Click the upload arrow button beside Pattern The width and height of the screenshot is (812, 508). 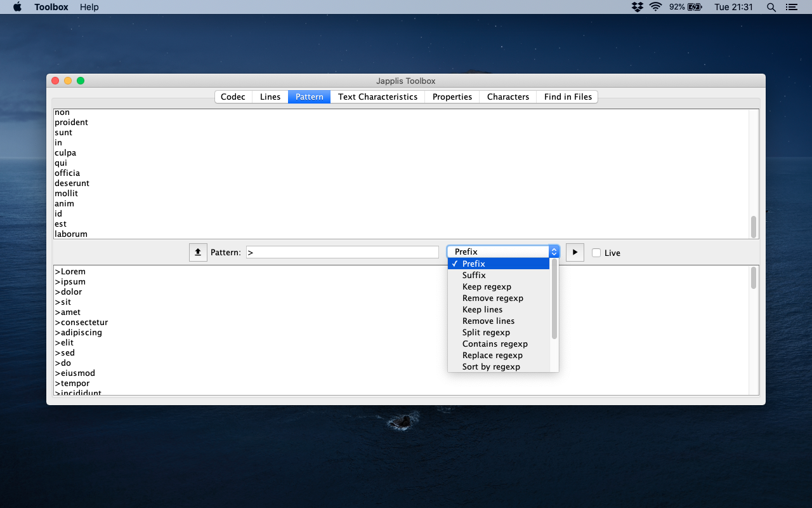(x=198, y=252)
